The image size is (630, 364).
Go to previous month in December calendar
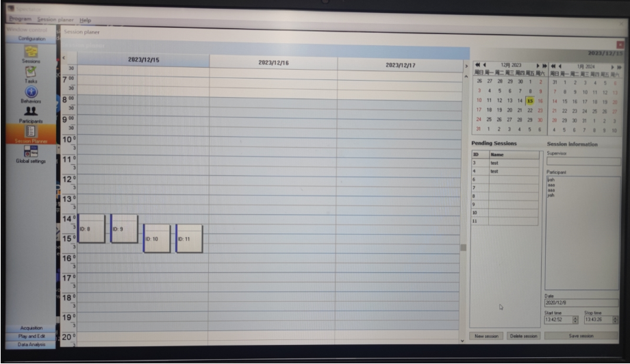485,66
